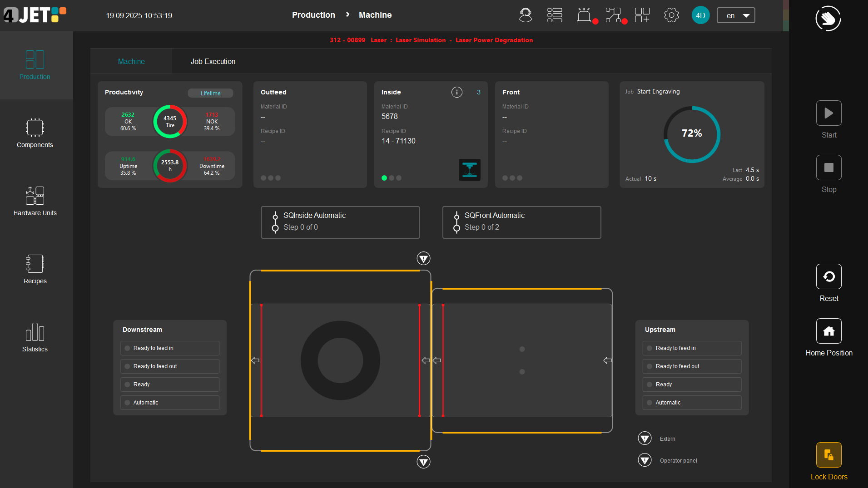This screenshot has height=488, width=868.
Task: Click the Hardware Units sidebar icon
Action: pyautogui.click(x=35, y=201)
